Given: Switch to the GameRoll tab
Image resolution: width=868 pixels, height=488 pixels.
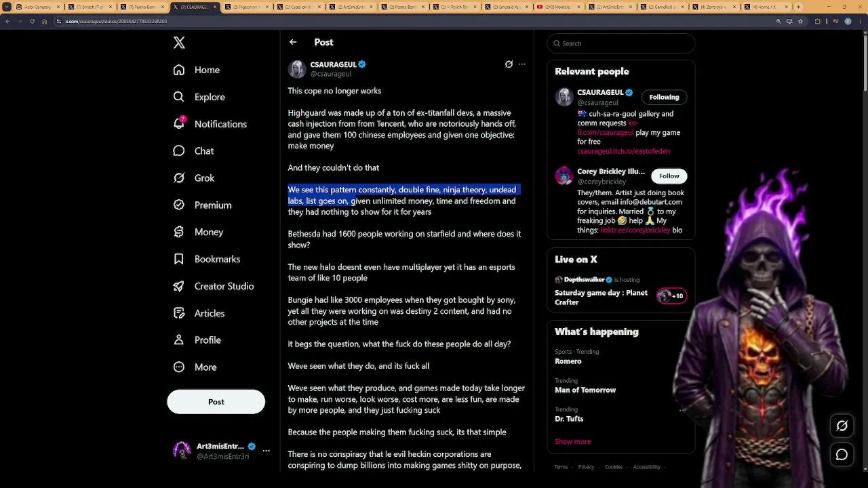Looking at the screenshot, I should click(x=663, y=7).
